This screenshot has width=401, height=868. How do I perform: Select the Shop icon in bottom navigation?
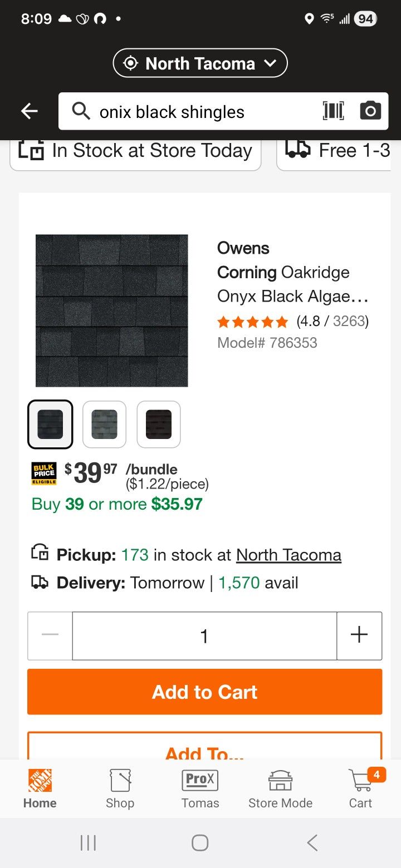click(120, 788)
